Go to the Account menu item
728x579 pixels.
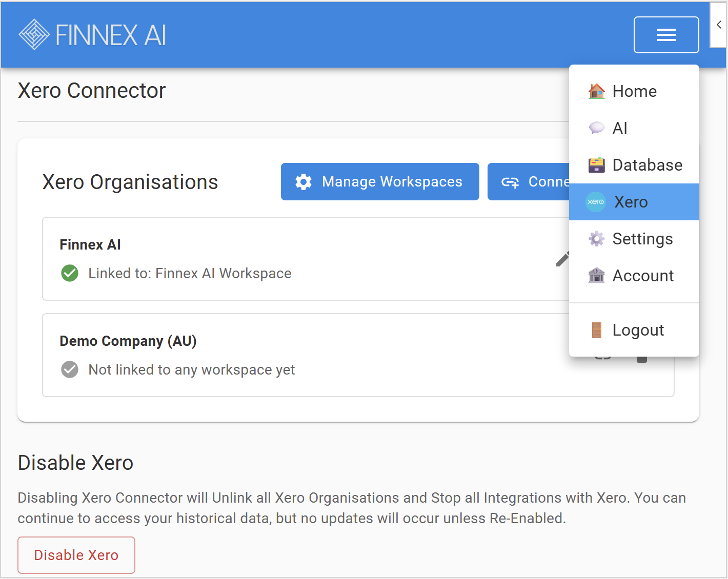pyautogui.click(x=634, y=276)
